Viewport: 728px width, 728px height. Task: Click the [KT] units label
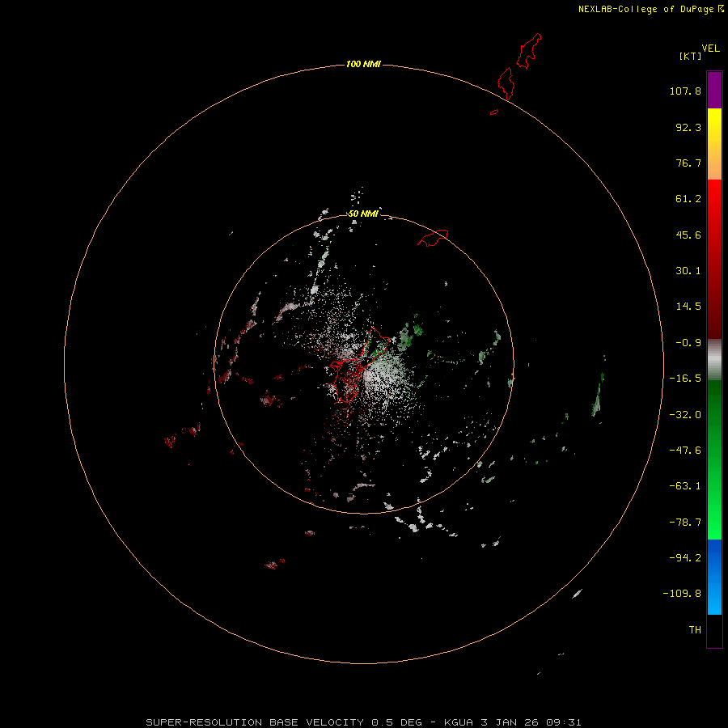coord(690,56)
